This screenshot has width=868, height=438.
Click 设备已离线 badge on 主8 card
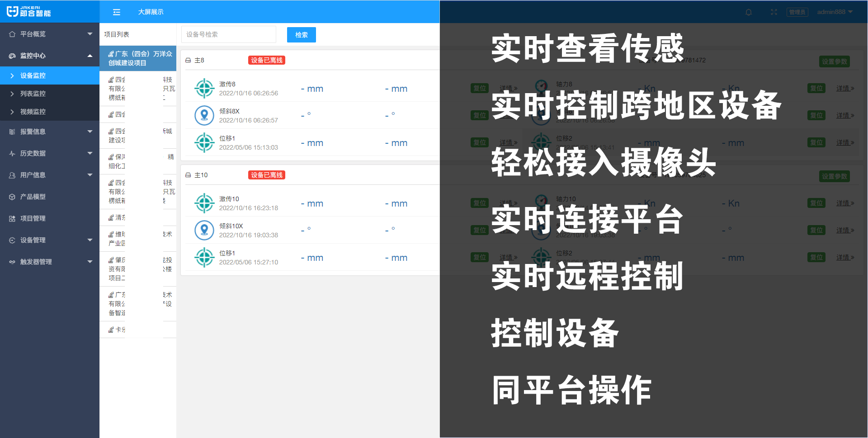[267, 60]
